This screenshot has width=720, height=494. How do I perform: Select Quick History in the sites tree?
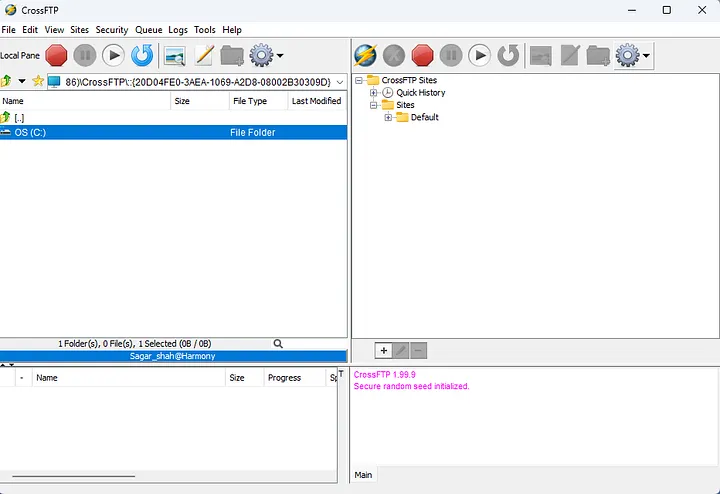(421, 93)
